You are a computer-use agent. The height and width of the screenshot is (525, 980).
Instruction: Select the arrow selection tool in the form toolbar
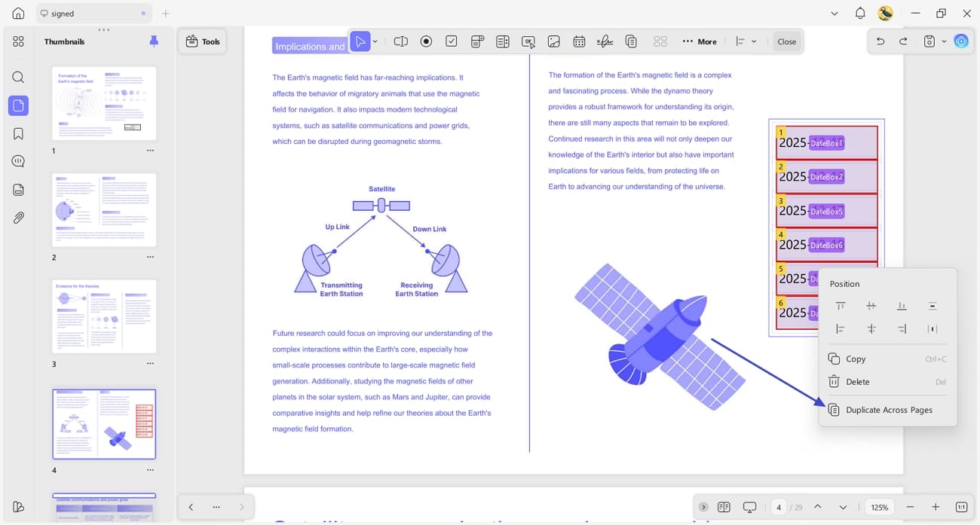(361, 41)
